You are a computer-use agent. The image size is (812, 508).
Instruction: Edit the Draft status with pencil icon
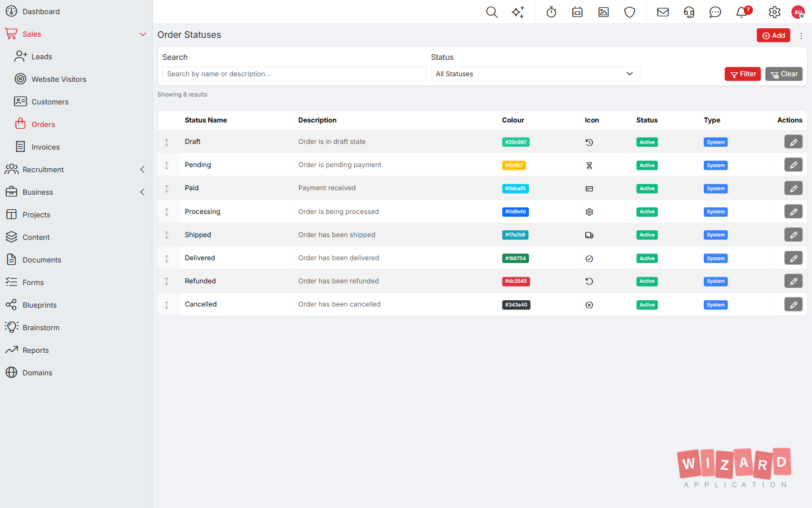(793, 142)
